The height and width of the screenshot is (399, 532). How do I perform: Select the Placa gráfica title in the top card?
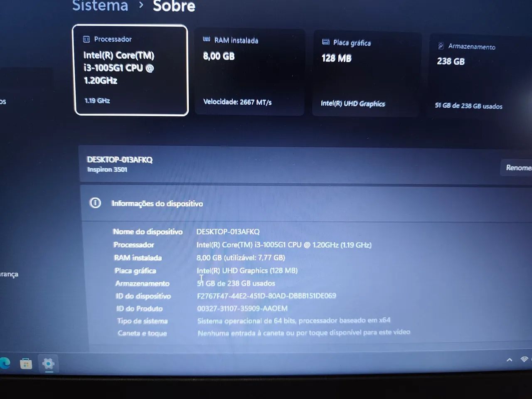pos(352,43)
